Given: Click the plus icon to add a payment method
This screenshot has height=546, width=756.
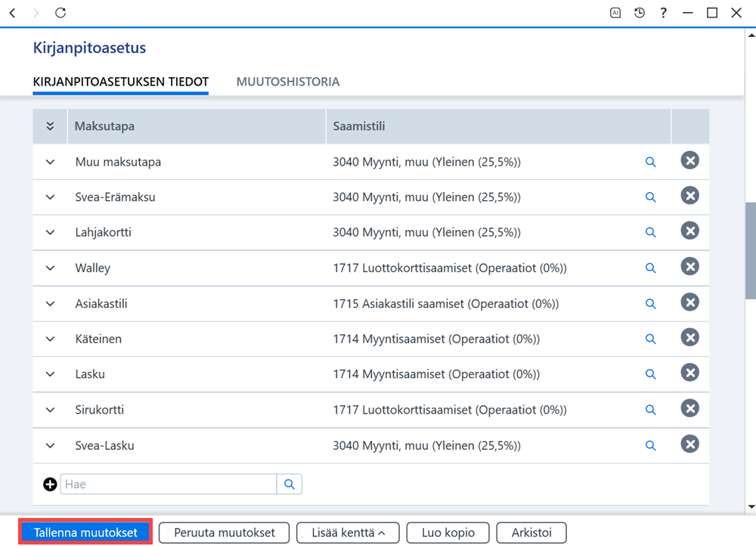Looking at the screenshot, I should click(x=50, y=484).
